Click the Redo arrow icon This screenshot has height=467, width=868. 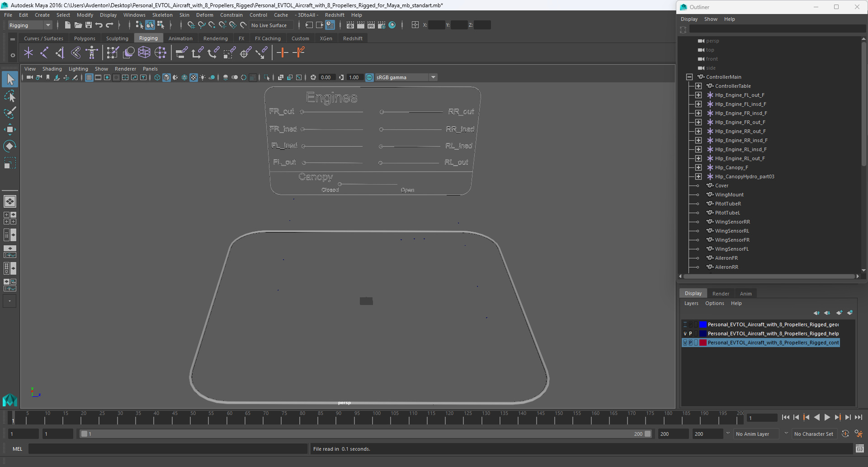pyautogui.click(x=109, y=25)
